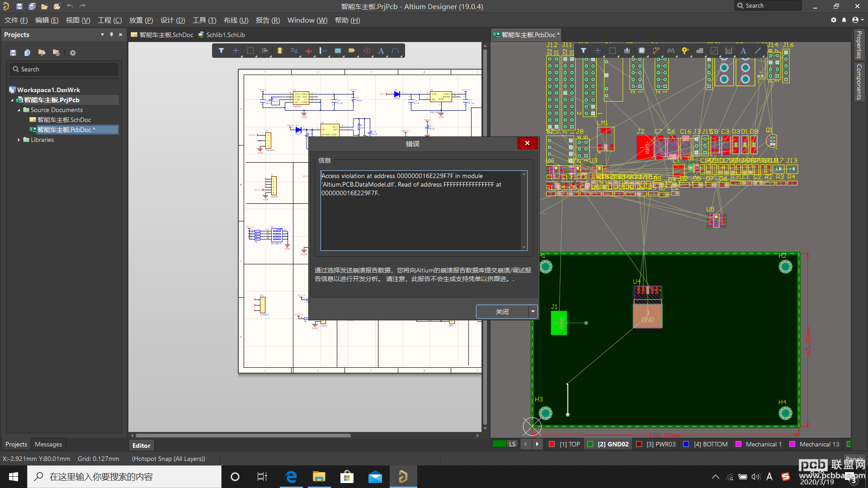The image size is (868, 488).
Task: Place a via using the yellow icon
Action: pyautogui.click(x=685, y=51)
